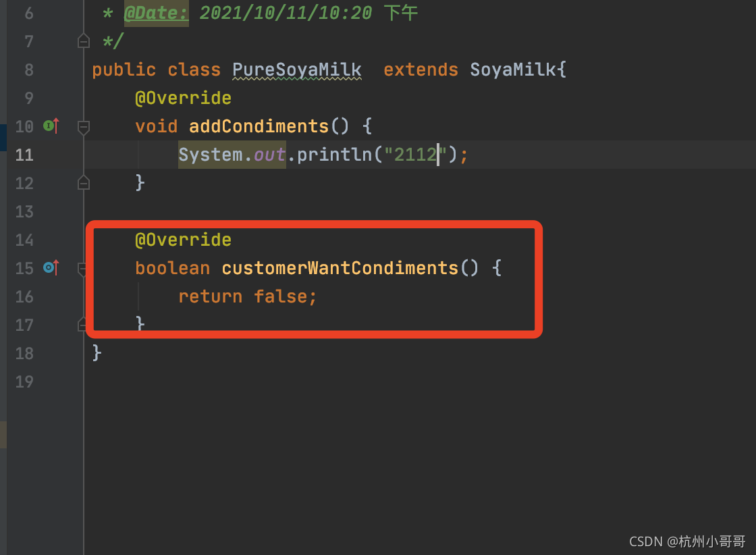Click line number 14 in the gutter
756x555 pixels.
tap(24, 240)
